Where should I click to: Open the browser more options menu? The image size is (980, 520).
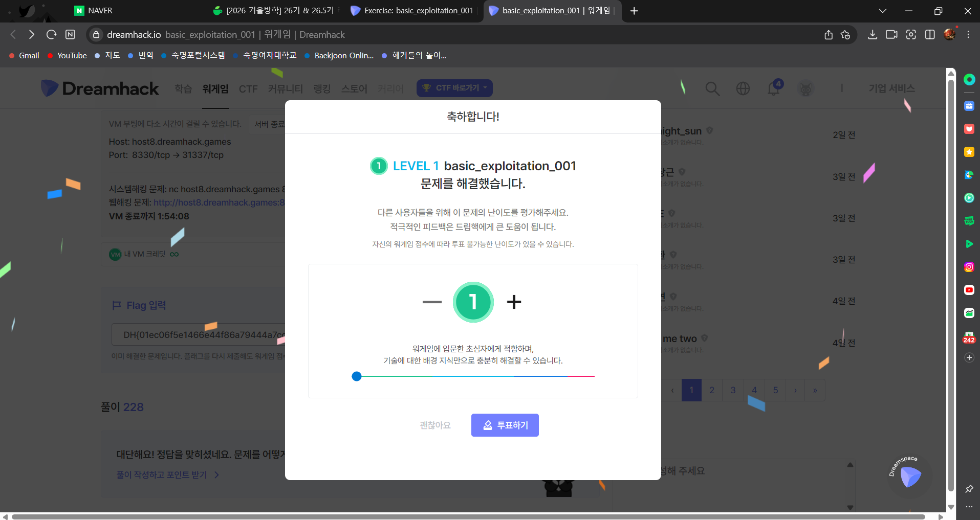pos(968,34)
